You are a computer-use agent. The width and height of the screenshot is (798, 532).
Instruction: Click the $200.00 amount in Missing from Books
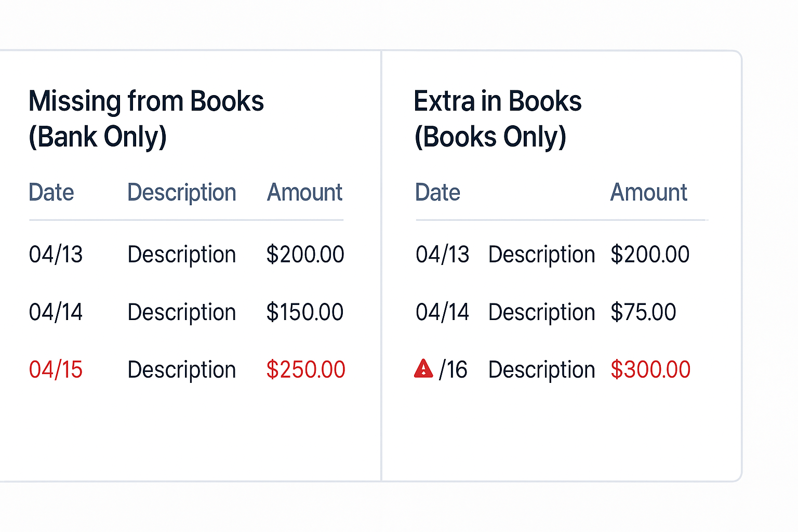tap(305, 254)
